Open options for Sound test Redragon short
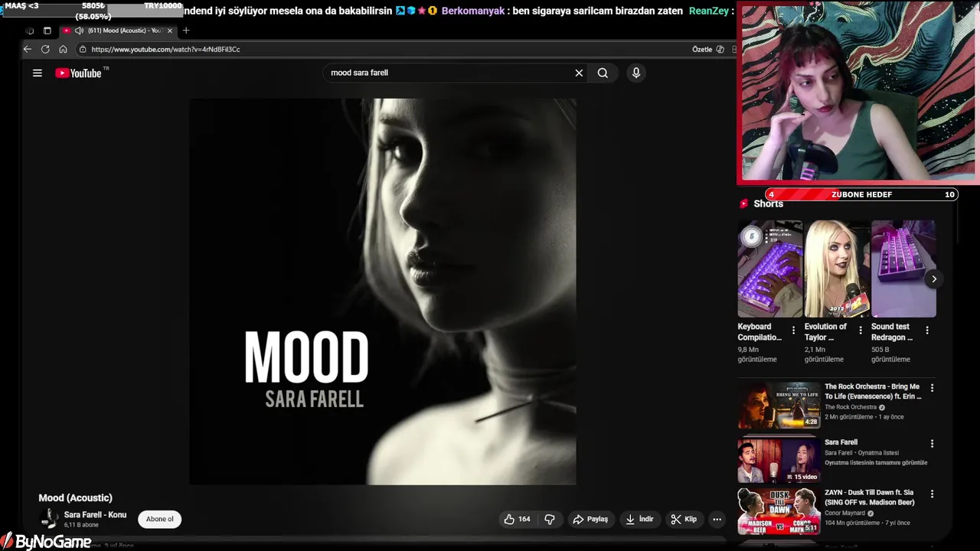Image resolution: width=980 pixels, height=551 pixels. click(x=927, y=331)
